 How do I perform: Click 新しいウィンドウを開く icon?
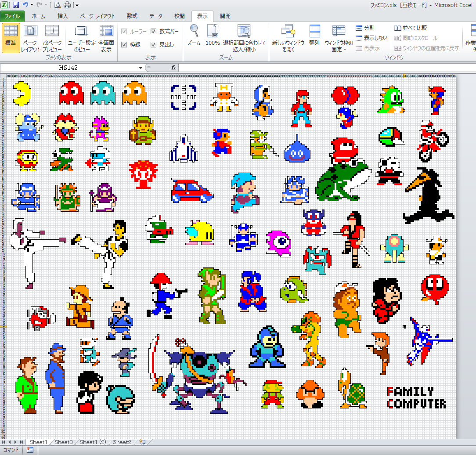click(288, 31)
